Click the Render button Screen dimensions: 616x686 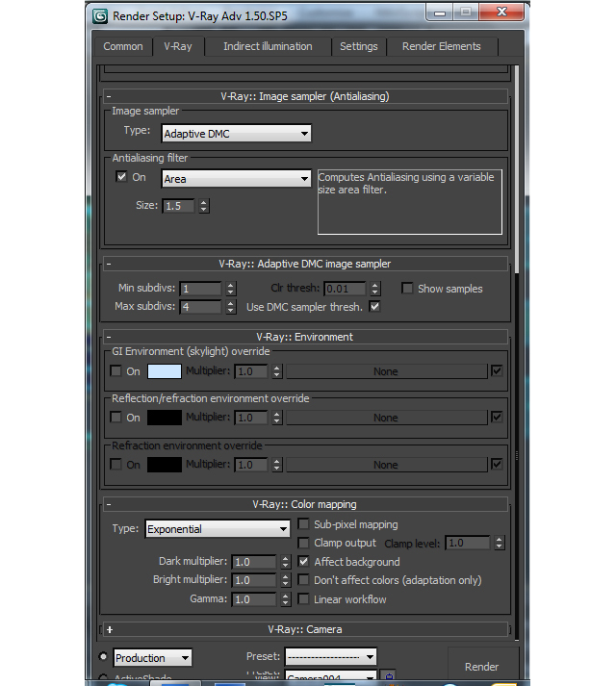coord(481,667)
